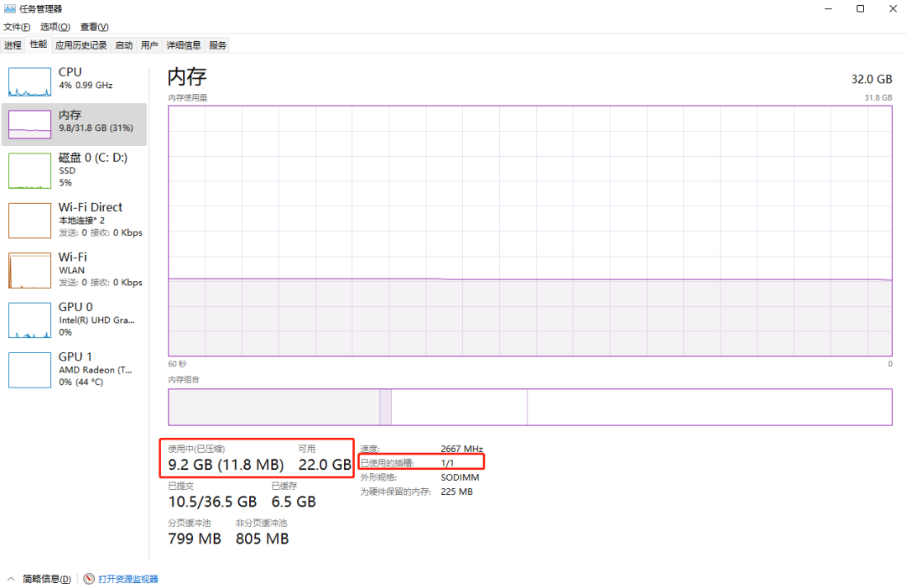Click the 简略信息(D) button text
Screen dimensions: 906x588
[47, 579]
